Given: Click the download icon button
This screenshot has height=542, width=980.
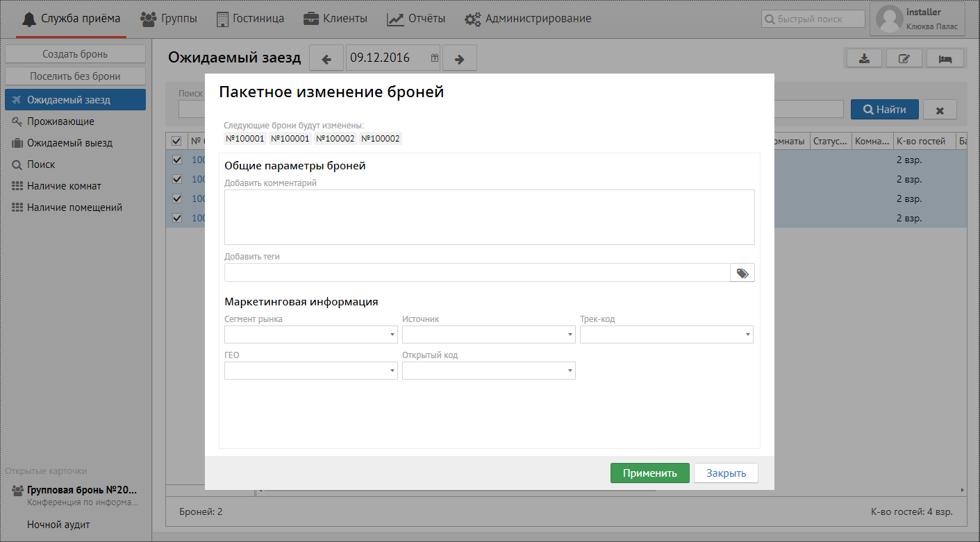Looking at the screenshot, I should (864, 58).
